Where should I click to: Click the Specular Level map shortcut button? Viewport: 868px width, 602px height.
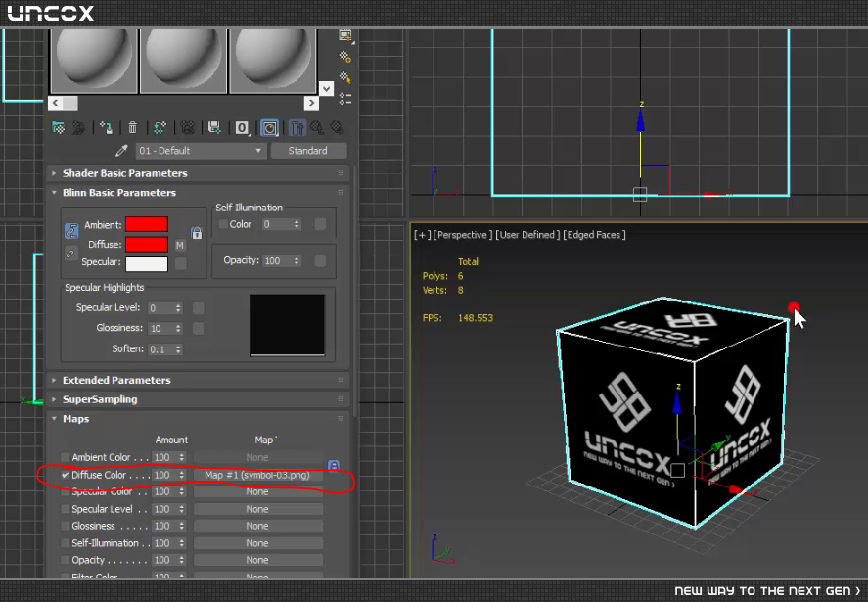point(199,308)
